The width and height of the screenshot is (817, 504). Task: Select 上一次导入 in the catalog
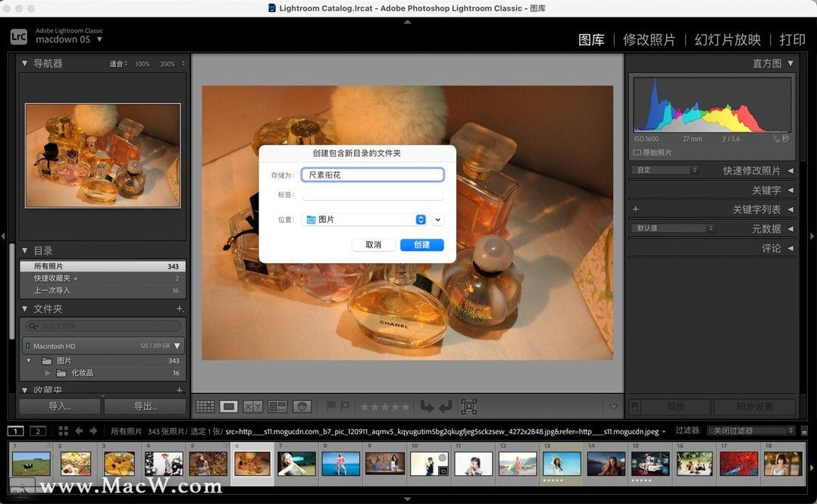coord(102,290)
